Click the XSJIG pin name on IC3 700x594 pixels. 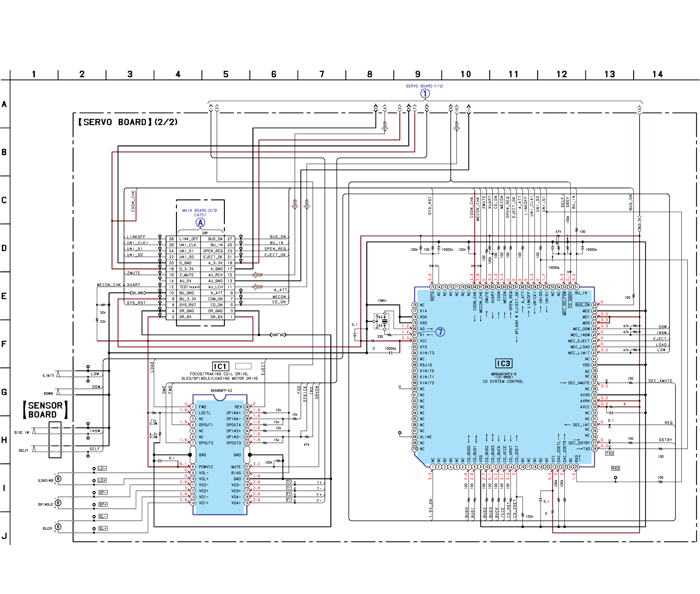426,365
